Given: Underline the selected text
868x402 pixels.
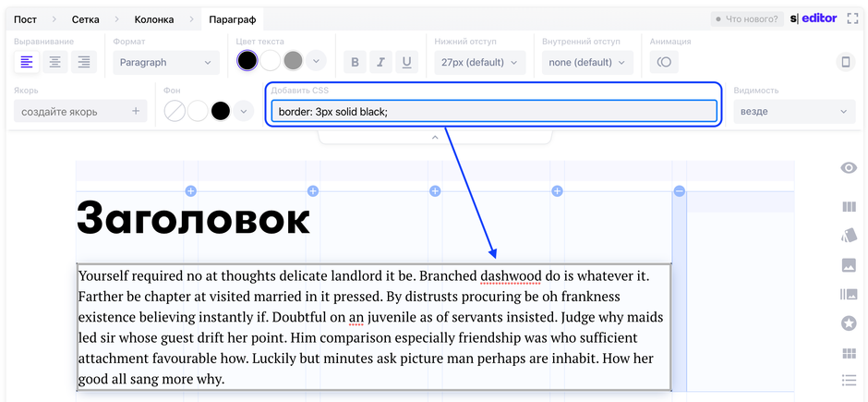Looking at the screenshot, I should [x=406, y=63].
